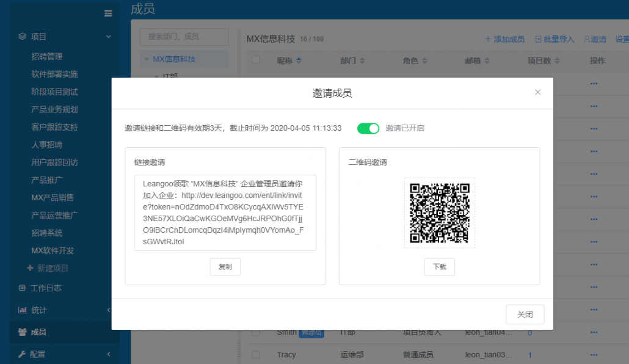Toggle the 邀请已开启 invitation switch
The image size is (629, 364).
[368, 128]
